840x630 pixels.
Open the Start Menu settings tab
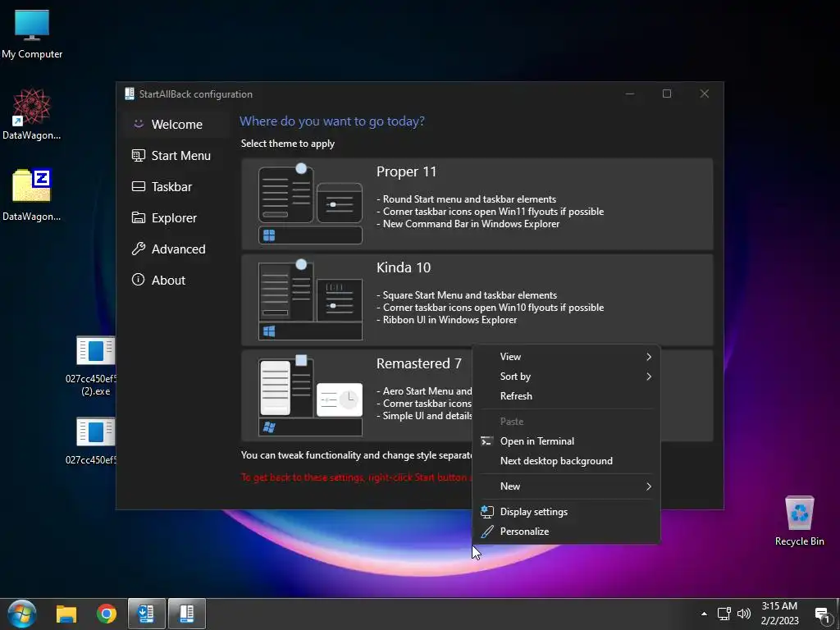coord(176,155)
